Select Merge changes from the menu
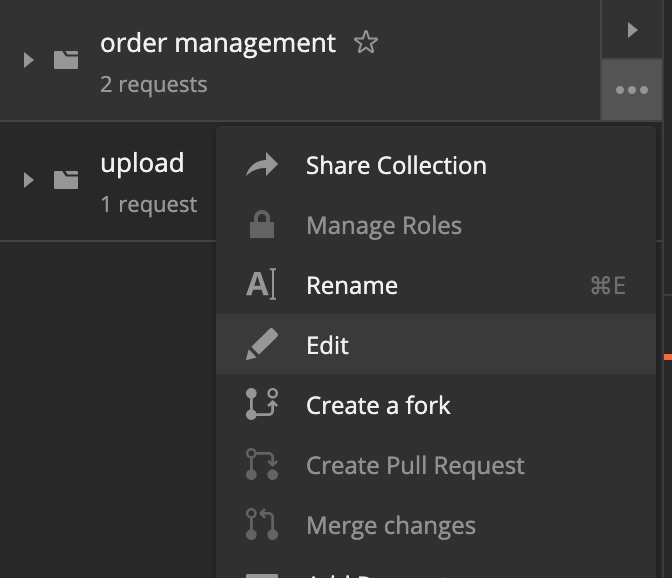Image resolution: width=672 pixels, height=578 pixels. point(391,526)
